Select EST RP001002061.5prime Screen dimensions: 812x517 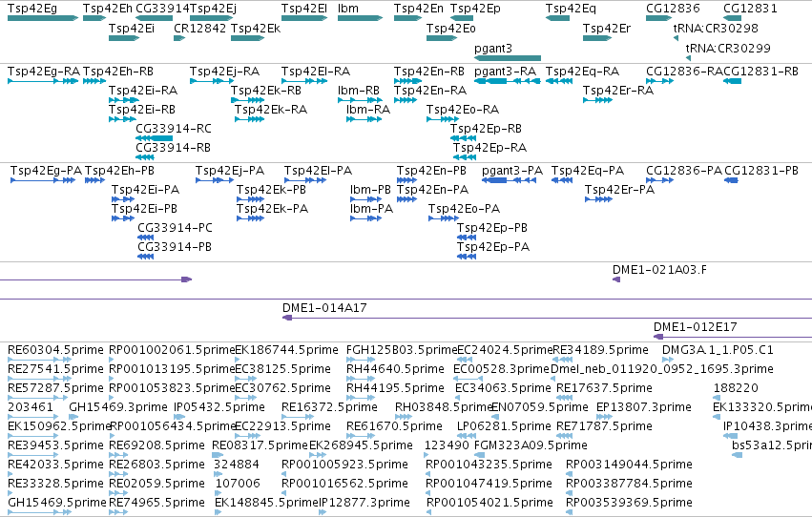tap(172, 350)
